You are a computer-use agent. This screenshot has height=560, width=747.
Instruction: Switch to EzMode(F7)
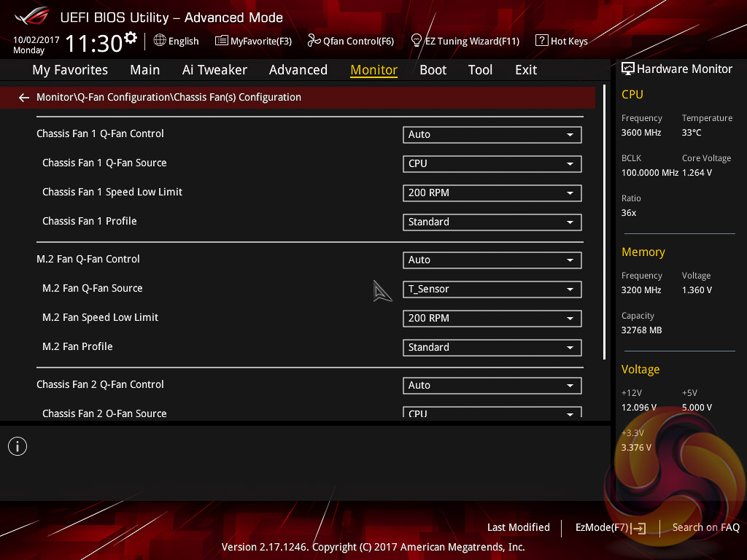tap(611, 528)
